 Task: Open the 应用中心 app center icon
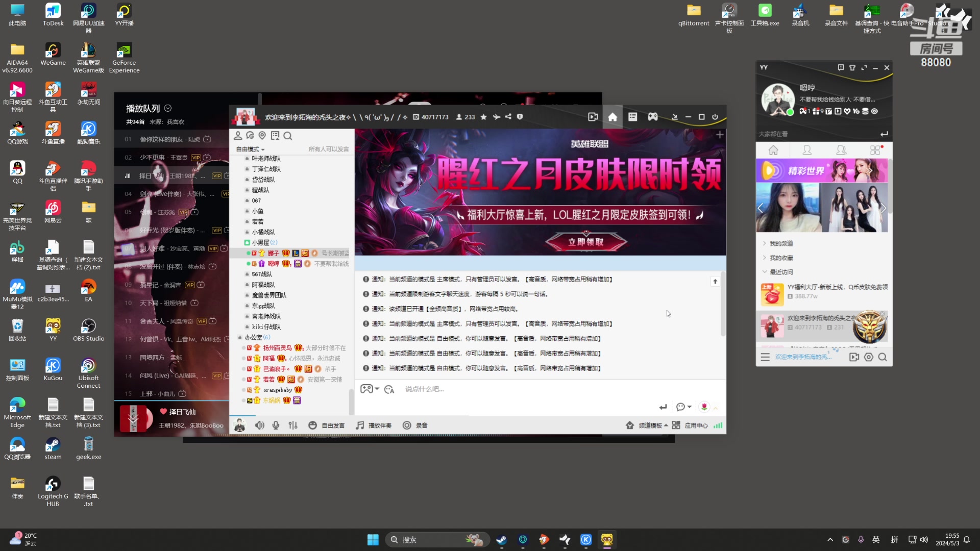[x=696, y=425]
